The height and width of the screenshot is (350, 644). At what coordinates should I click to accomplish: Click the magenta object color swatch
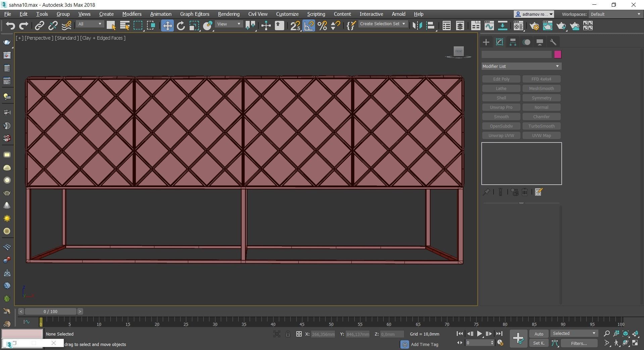tap(557, 54)
